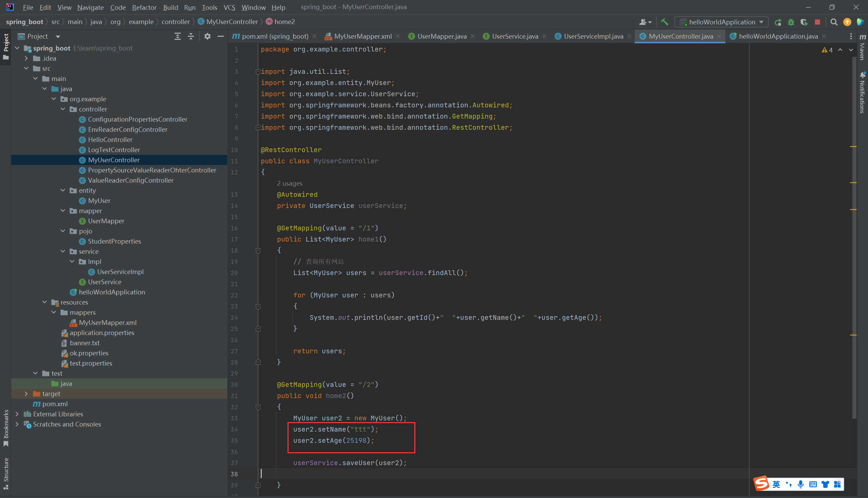Viewport: 868px width, 498px height.
Task: Click the red Stop run icon
Action: 817,22
